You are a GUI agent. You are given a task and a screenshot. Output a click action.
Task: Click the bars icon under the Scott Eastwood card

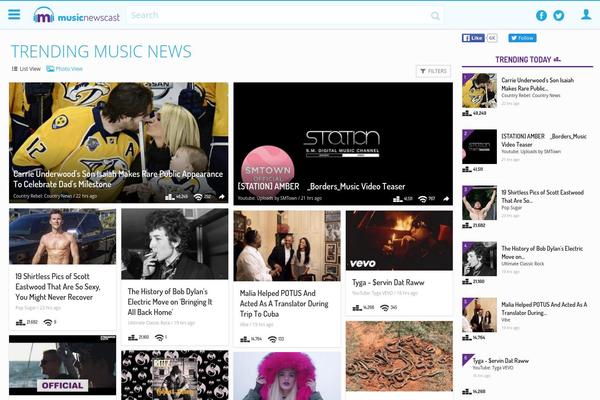click(x=20, y=323)
